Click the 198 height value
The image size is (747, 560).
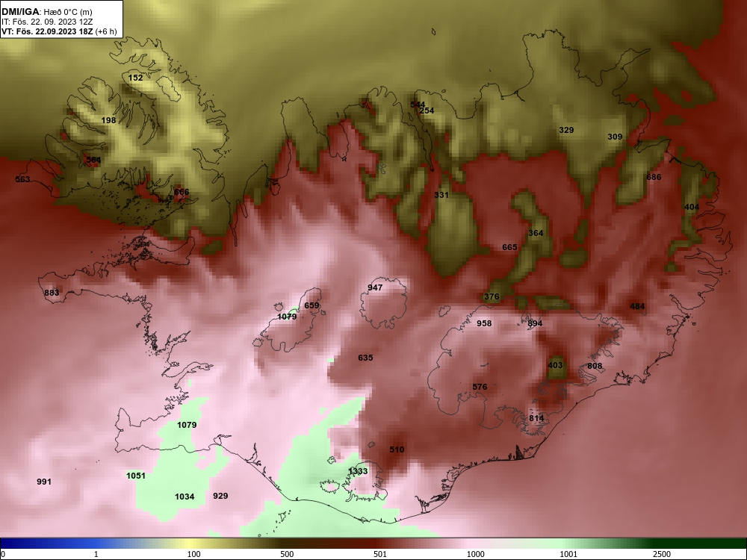click(108, 120)
